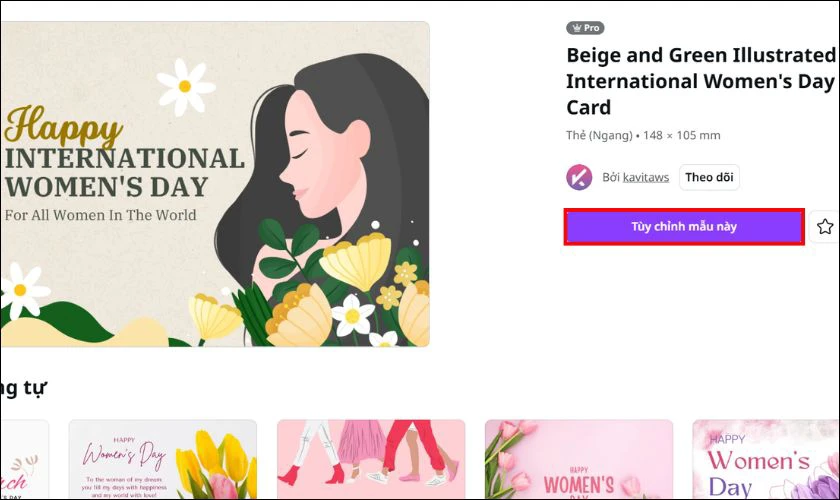840x500 pixels.
Task: Click the gold 'Happy' script in preview
Action: pyautogui.click(x=63, y=126)
